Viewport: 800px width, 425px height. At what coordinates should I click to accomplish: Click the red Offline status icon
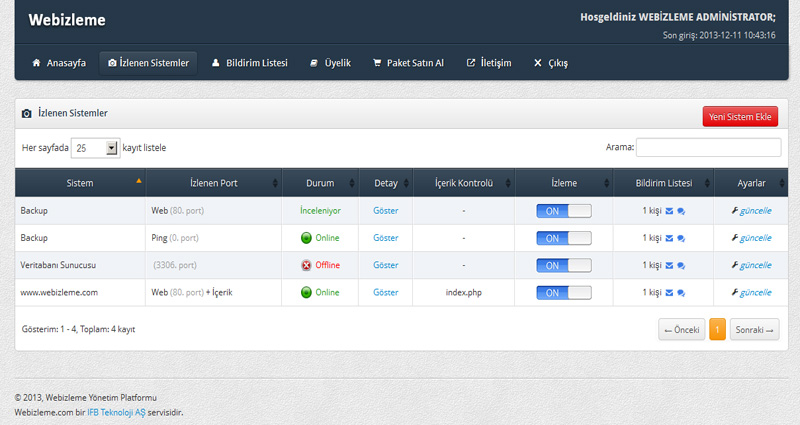click(x=306, y=266)
